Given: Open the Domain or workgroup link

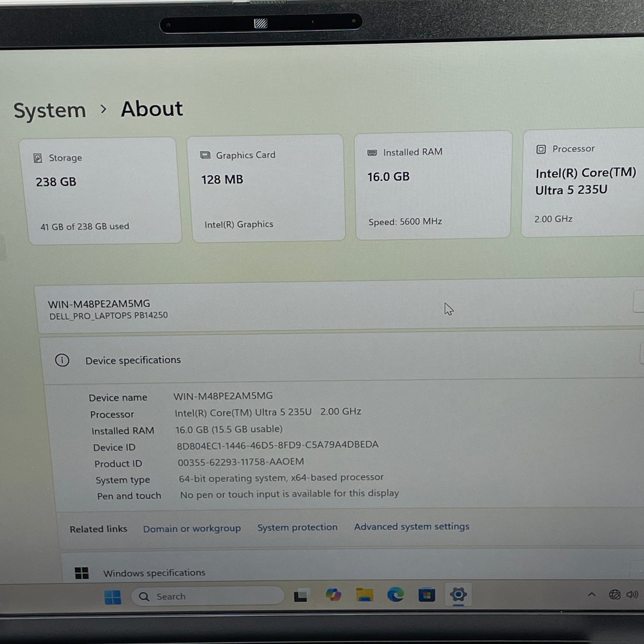Looking at the screenshot, I should [192, 529].
